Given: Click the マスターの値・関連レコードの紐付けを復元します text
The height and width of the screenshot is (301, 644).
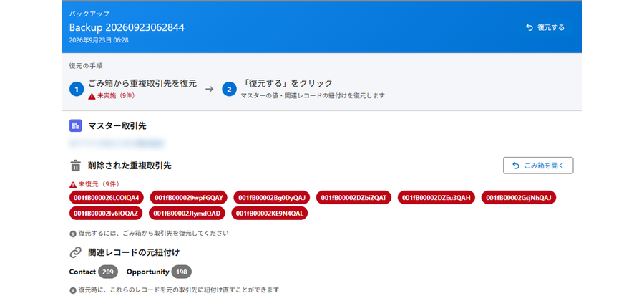Looking at the screenshot, I should [313, 95].
